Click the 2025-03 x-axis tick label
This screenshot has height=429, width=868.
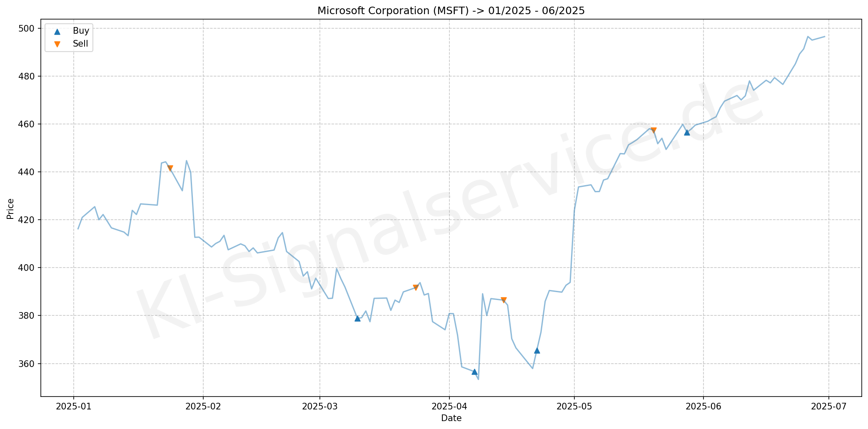[x=319, y=407]
